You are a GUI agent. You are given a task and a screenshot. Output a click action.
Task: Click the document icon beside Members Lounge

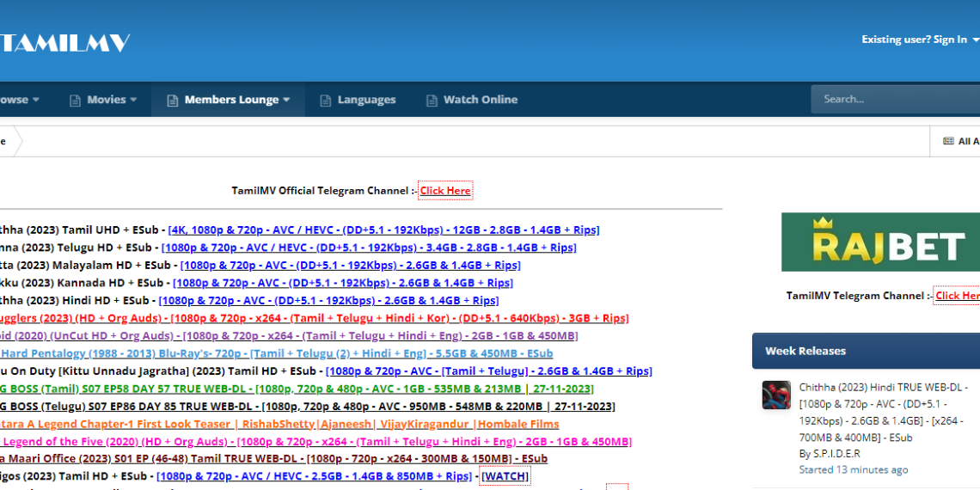coord(173,100)
